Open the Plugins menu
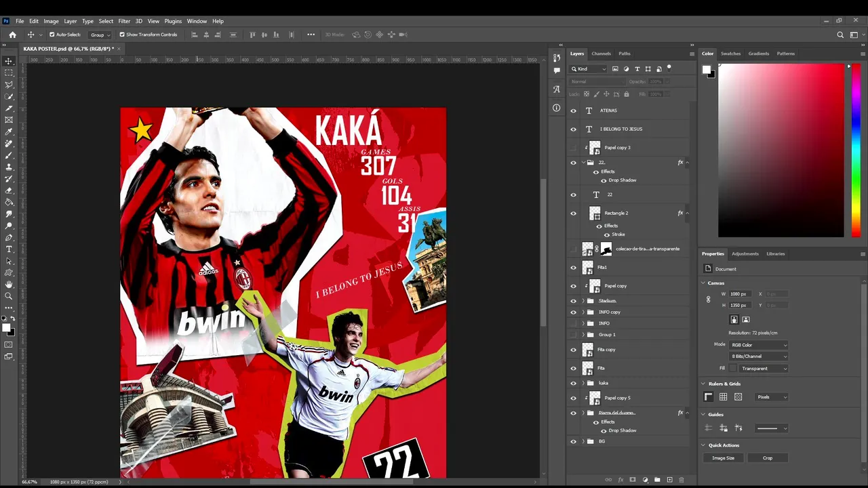This screenshot has height=488, width=868. (173, 21)
